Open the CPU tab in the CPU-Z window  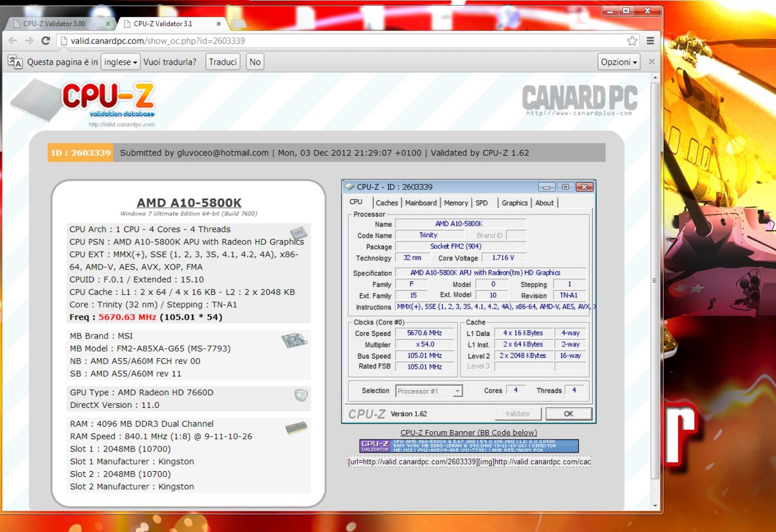pyautogui.click(x=356, y=202)
